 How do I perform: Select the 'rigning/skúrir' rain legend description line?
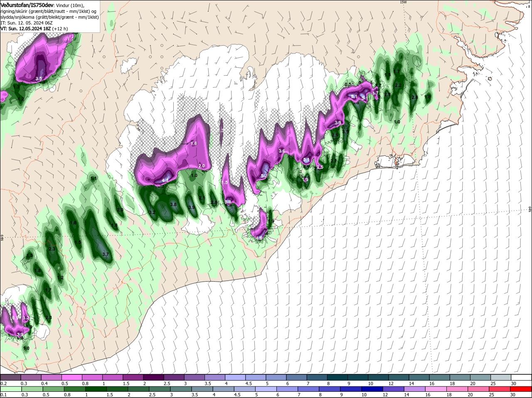pos(49,12)
